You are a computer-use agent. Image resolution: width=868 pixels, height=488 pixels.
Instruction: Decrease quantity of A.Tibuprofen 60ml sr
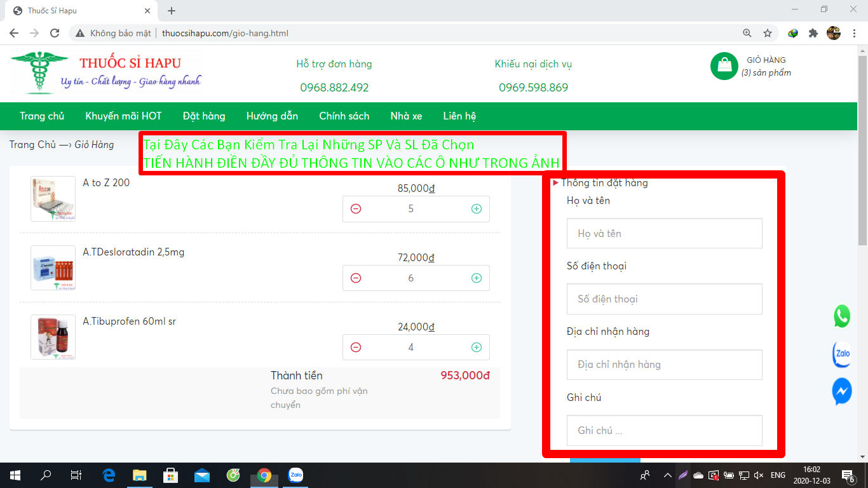(x=356, y=347)
